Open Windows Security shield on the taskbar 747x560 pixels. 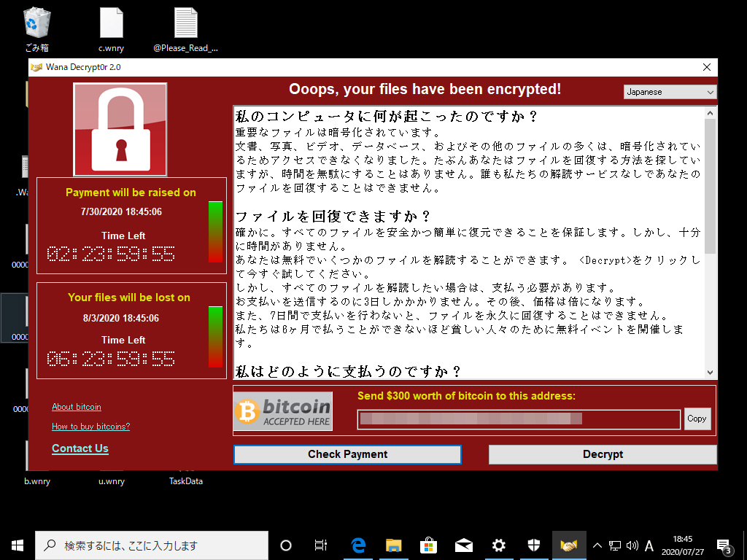tap(534, 545)
